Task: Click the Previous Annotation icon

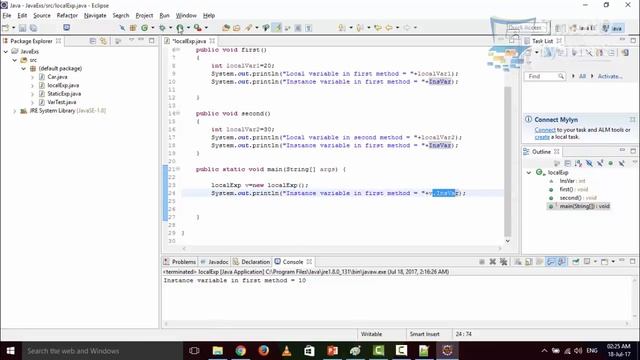Action: tap(360, 28)
